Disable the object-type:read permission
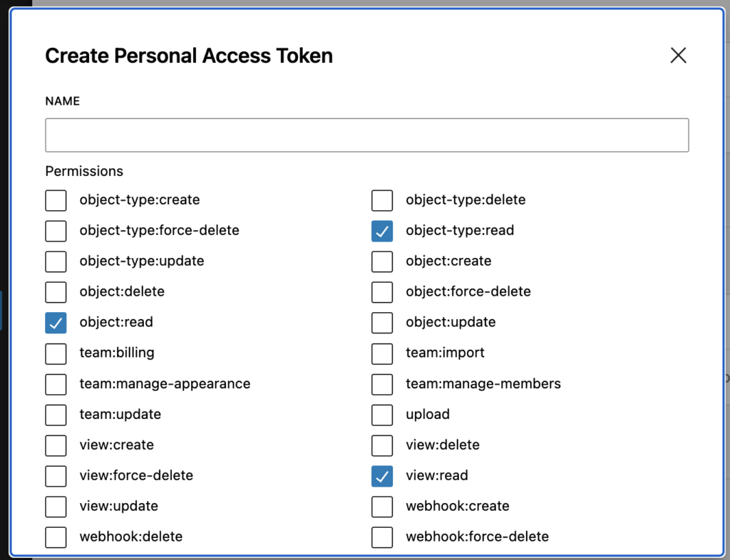This screenshot has width=730, height=560. click(x=382, y=231)
